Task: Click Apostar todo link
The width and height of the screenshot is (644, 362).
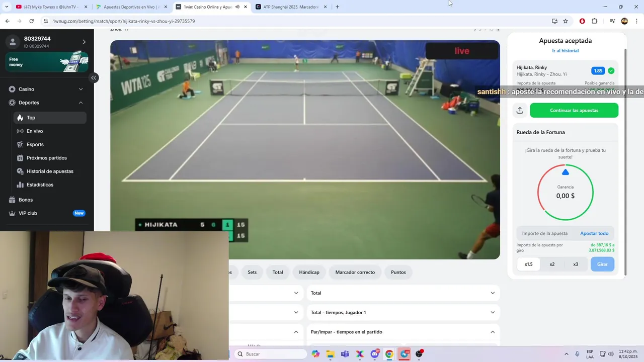Action: [594, 233]
